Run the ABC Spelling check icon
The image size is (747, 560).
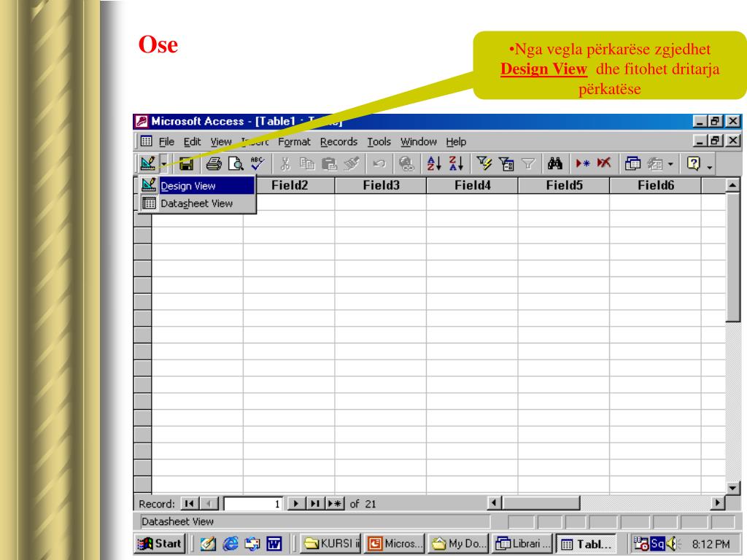(258, 164)
